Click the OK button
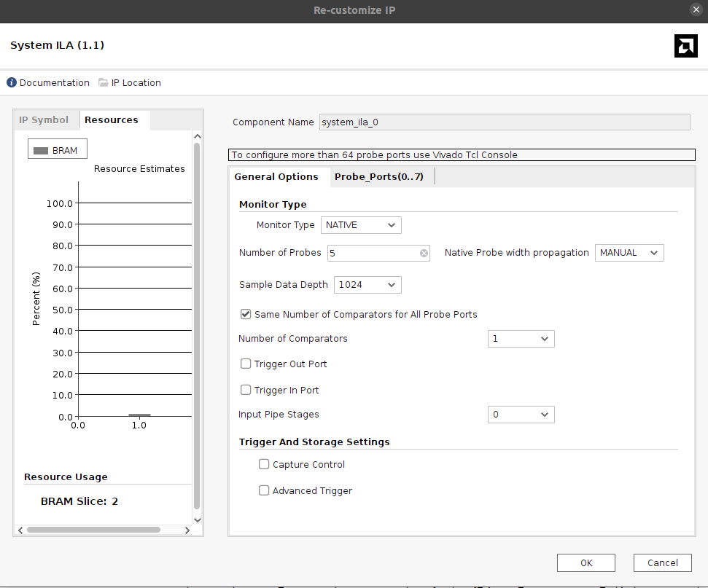 (x=586, y=562)
